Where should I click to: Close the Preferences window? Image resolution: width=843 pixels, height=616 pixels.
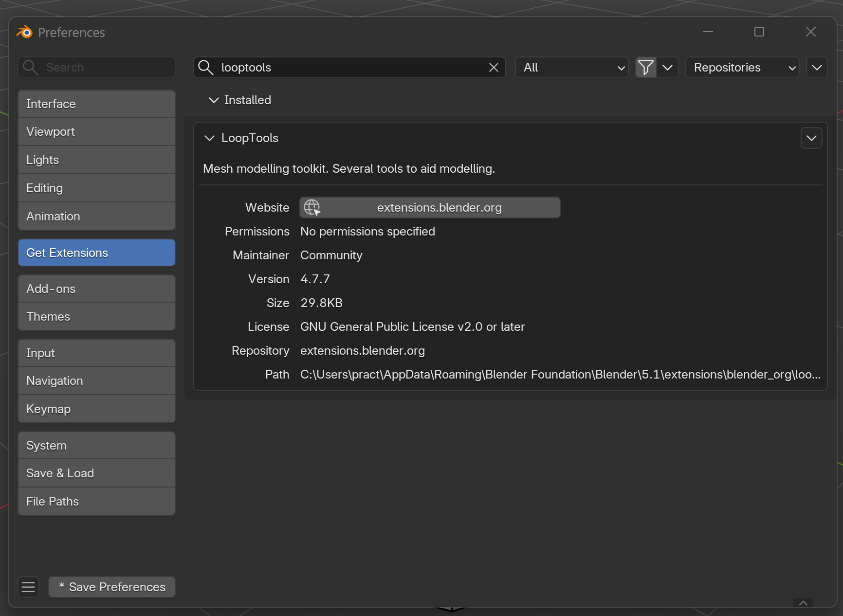coord(811,32)
